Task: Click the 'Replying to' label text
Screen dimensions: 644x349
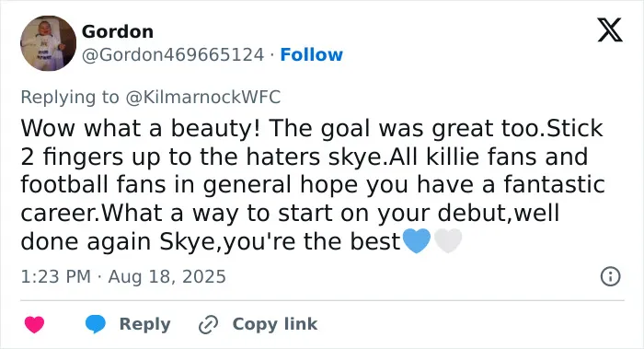Action: click(x=70, y=98)
